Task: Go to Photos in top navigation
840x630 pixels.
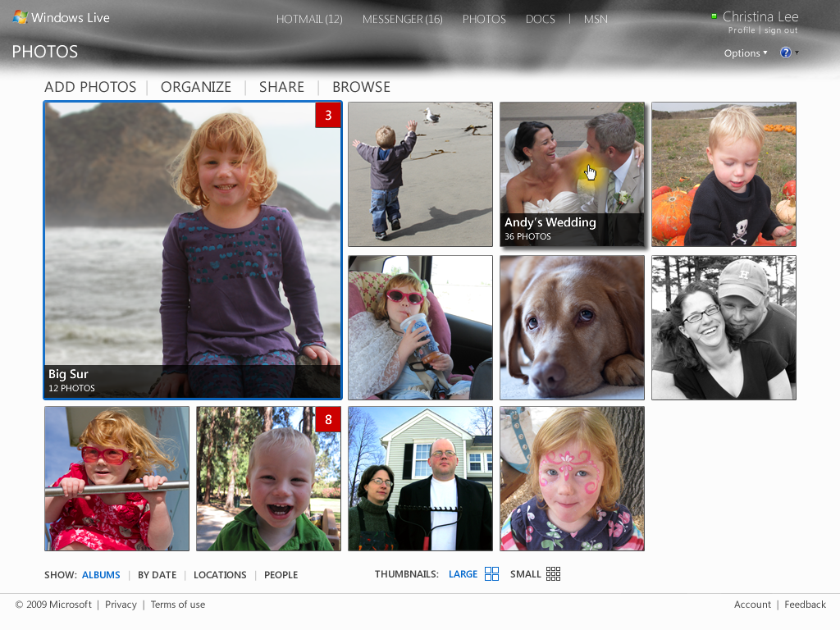Action: (x=484, y=20)
